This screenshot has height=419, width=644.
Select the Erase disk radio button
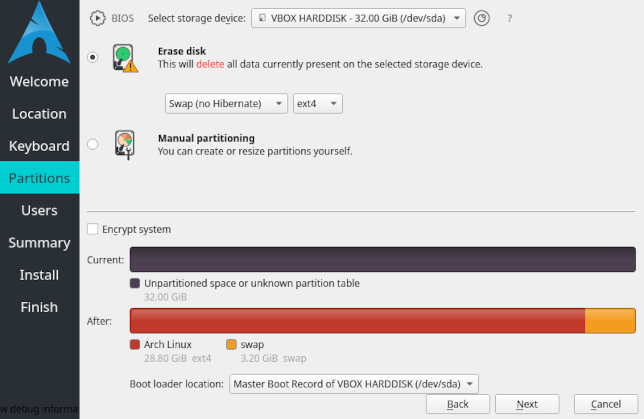pyautogui.click(x=93, y=58)
